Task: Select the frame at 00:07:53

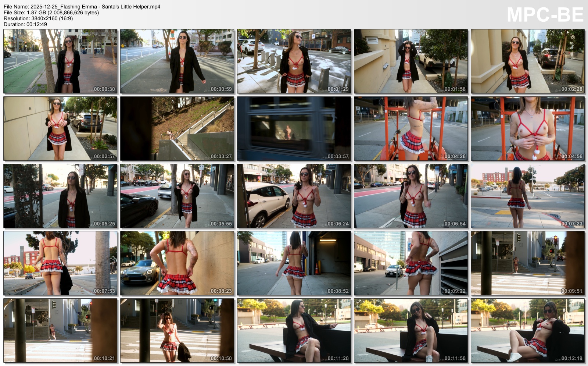Action: 60,263
